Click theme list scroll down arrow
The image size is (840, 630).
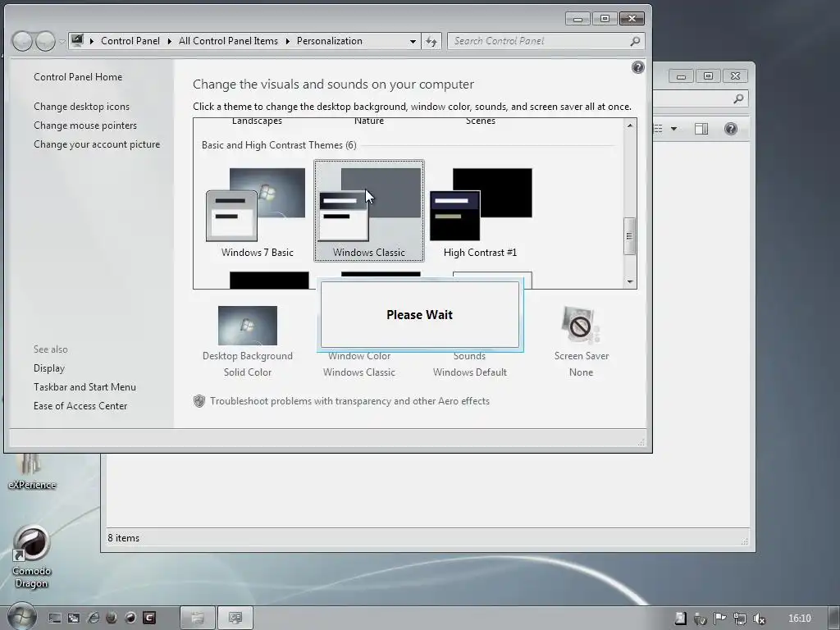[x=630, y=282]
